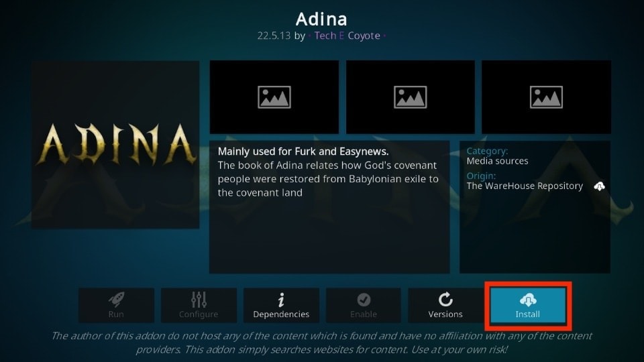644x362 pixels.
Task: Click the Run rocket icon
Action: pos(116,300)
